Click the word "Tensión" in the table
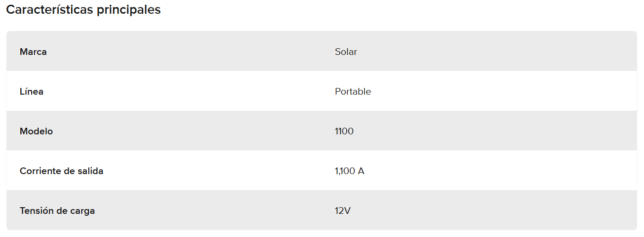Screen dimensions: 644x237 tap(36, 211)
